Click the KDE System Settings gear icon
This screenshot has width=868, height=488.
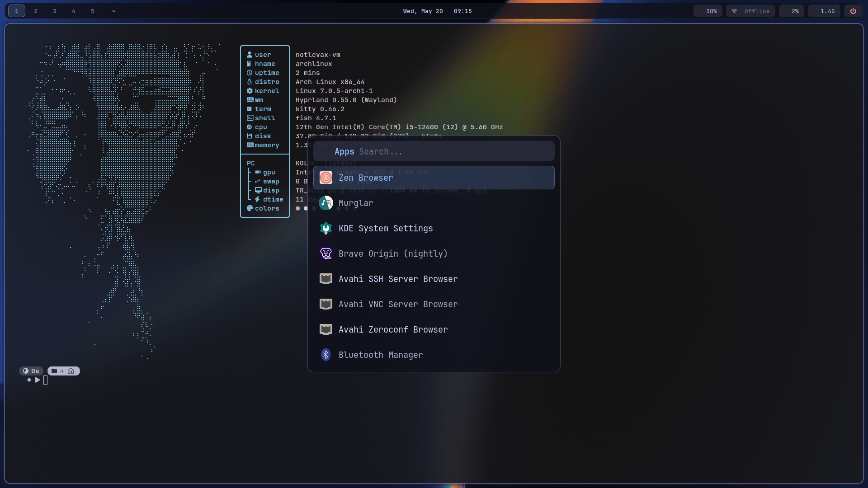click(x=326, y=228)
